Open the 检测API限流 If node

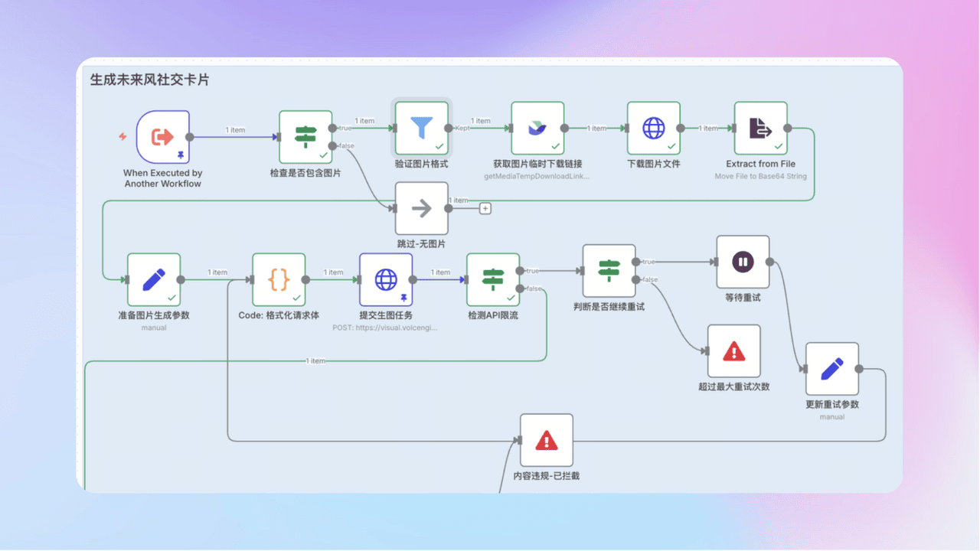click(x=493, y=279)
